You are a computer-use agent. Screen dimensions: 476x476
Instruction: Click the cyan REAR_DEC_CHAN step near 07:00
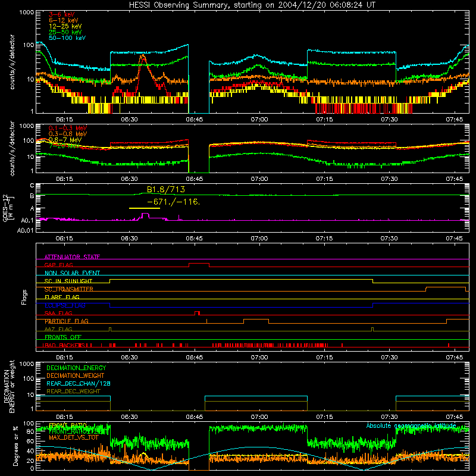pyautogui.click(x=256, y=396)
